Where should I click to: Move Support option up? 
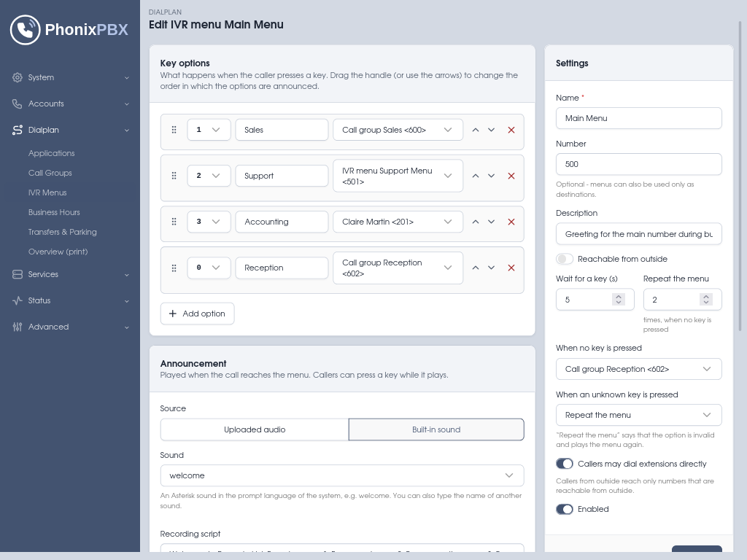point(476,176)
